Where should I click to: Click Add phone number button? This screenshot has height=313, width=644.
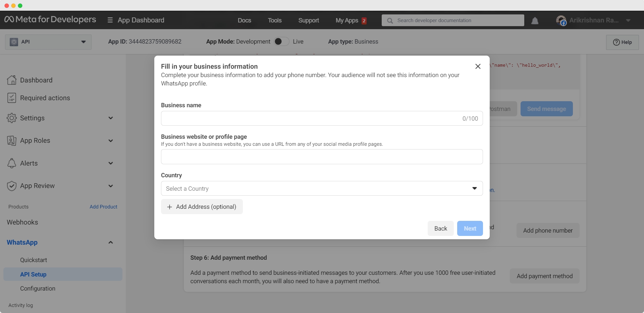click(x=548, y=231)
